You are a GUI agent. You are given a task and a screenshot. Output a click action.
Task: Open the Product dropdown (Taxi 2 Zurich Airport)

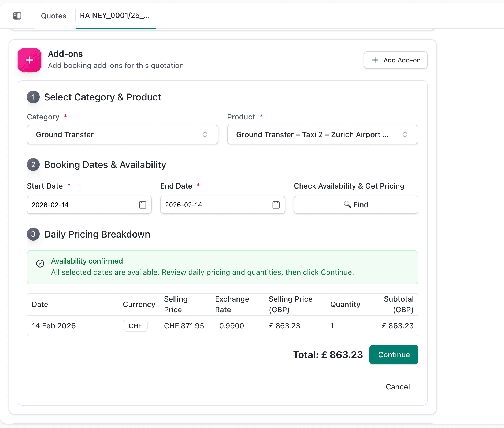point(323,134)
